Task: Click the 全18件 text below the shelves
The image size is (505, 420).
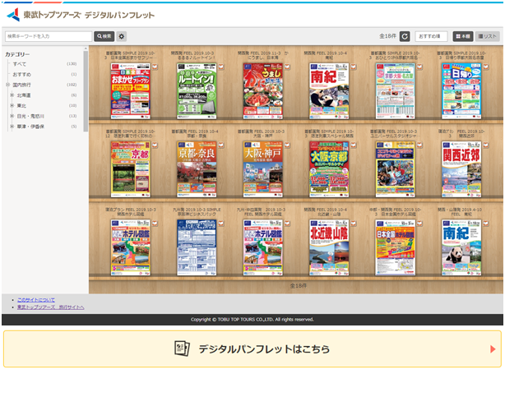Action: click(x=299, y=285)
